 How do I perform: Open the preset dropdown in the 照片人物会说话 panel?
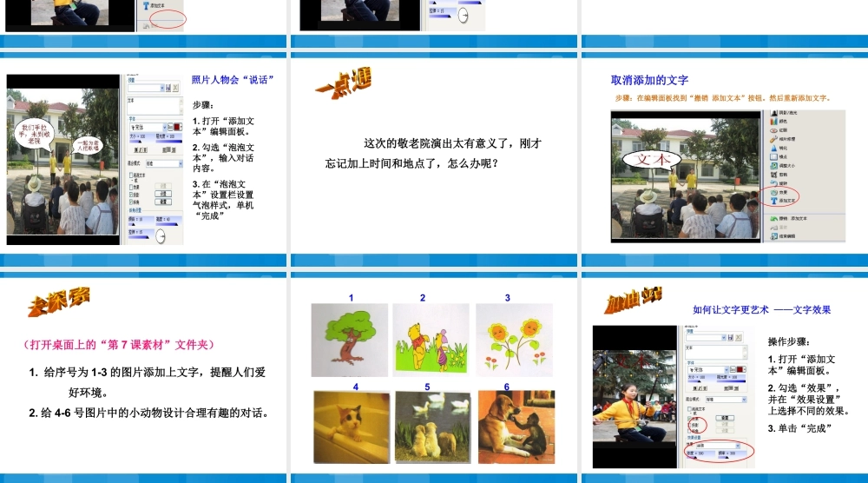coord(162,88)
